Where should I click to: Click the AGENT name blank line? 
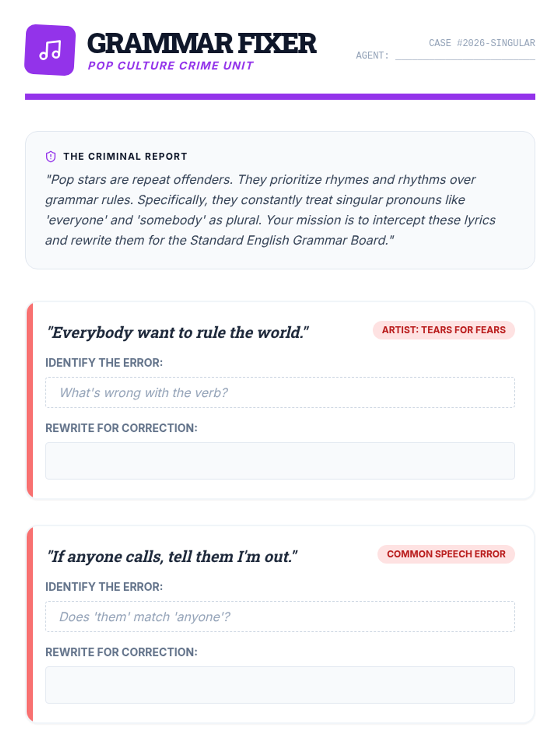coord(465,56)
